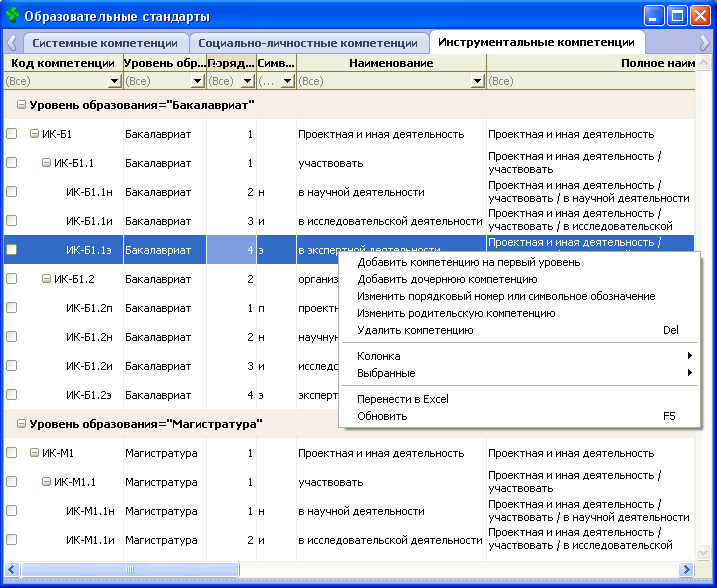Open the Уровень образования filter dropdown

pyautogui.click(x=198, y=81)
